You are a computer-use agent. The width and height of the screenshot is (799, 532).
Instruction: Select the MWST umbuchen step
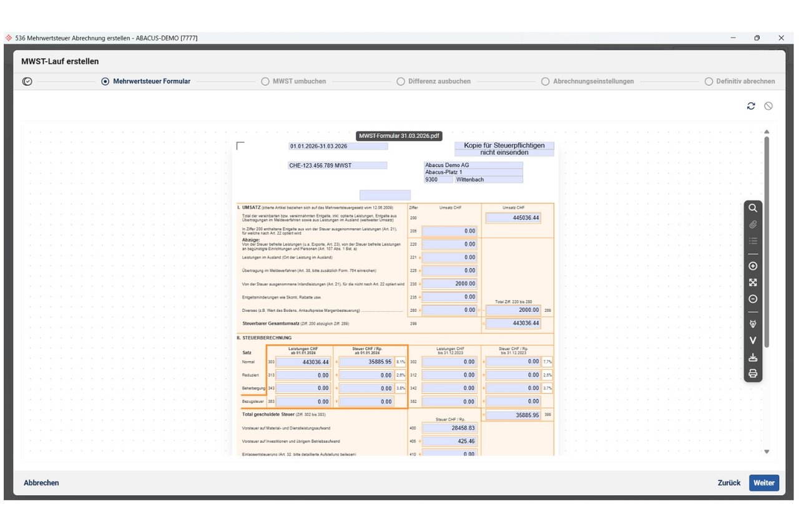pos(293,81)
